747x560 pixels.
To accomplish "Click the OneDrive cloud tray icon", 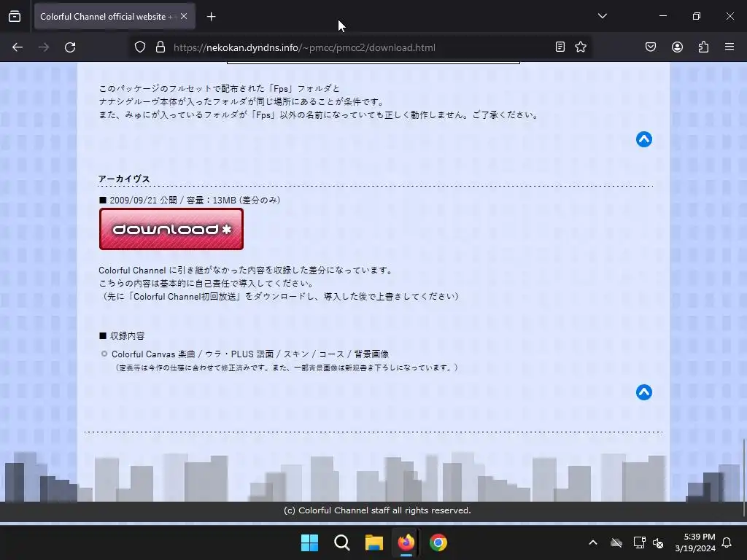I will pyautogui.click(x=616, y=542).
